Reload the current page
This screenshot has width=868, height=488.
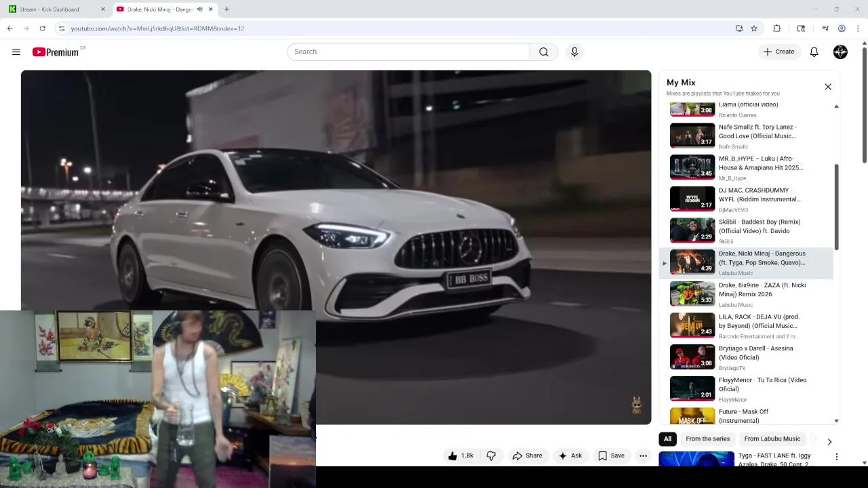pos(42,28)
